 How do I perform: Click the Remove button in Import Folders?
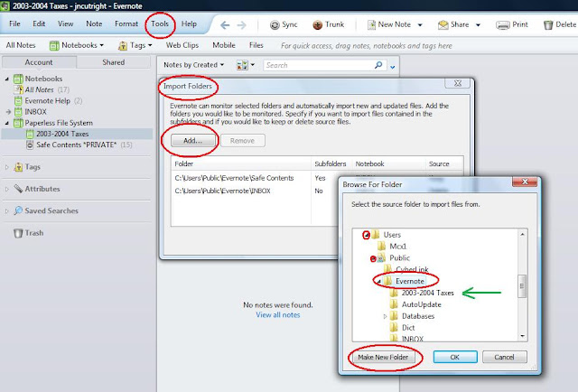click(x=243, y=141)
